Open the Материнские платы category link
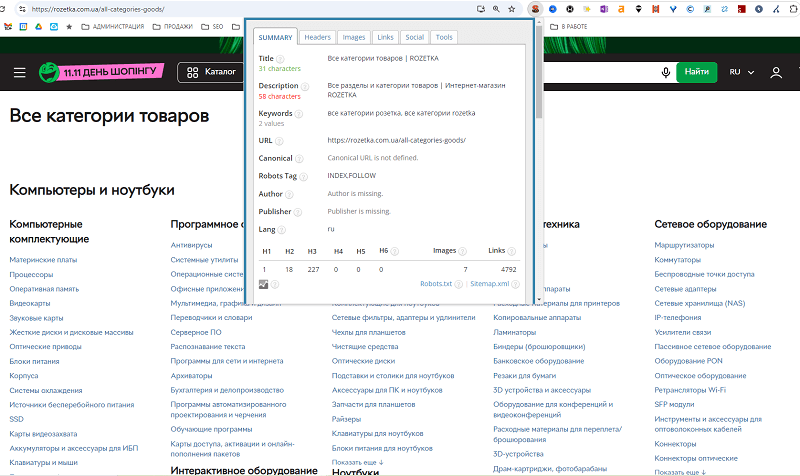 43,260
